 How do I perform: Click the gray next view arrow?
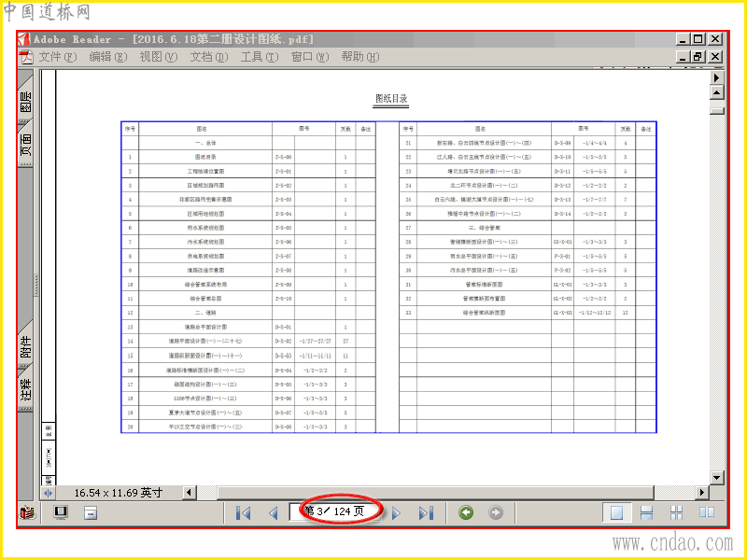(x=496, y=512)
